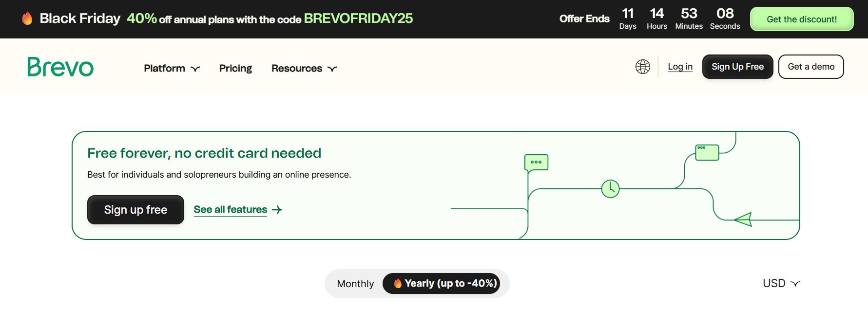Select Yearly billing with 40% discount

[442, 283]
